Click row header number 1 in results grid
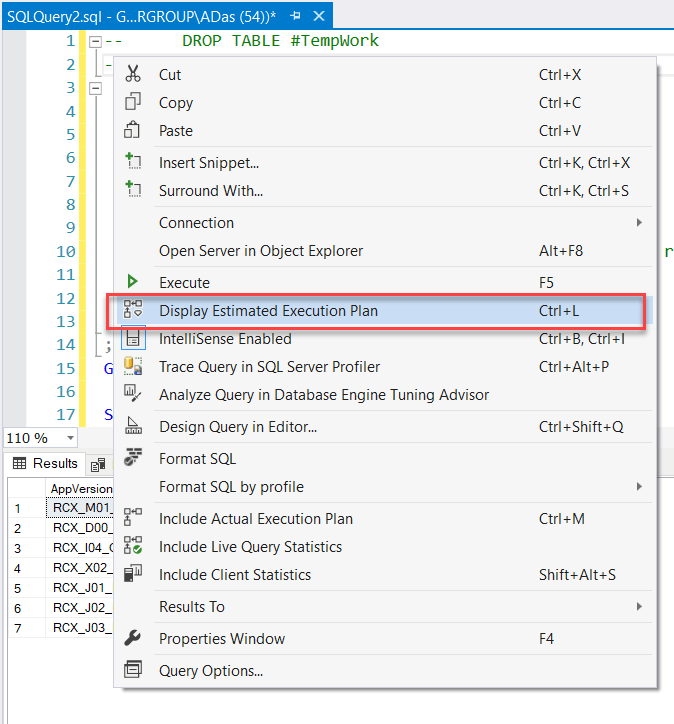The image size is (674, 724). [26, 508]
